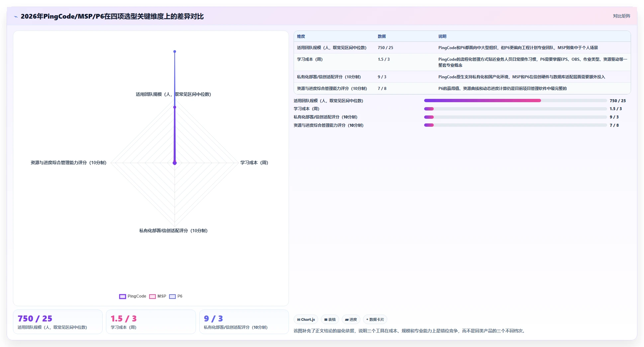
Task: Click the 适用团队规模 radar axis label
Action: coord(173,94)
